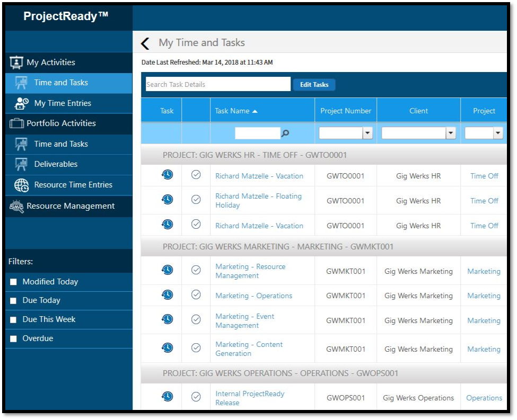Sort by the Client column header
The image size is (517, 420).
tap(418, 111)
